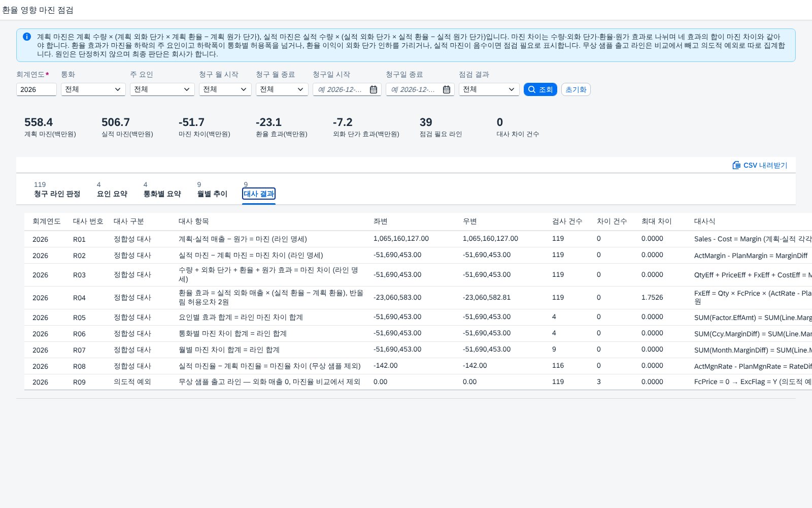Click the 검사 건수 column header
Screen dimensions: 812x508
point(567,221)
